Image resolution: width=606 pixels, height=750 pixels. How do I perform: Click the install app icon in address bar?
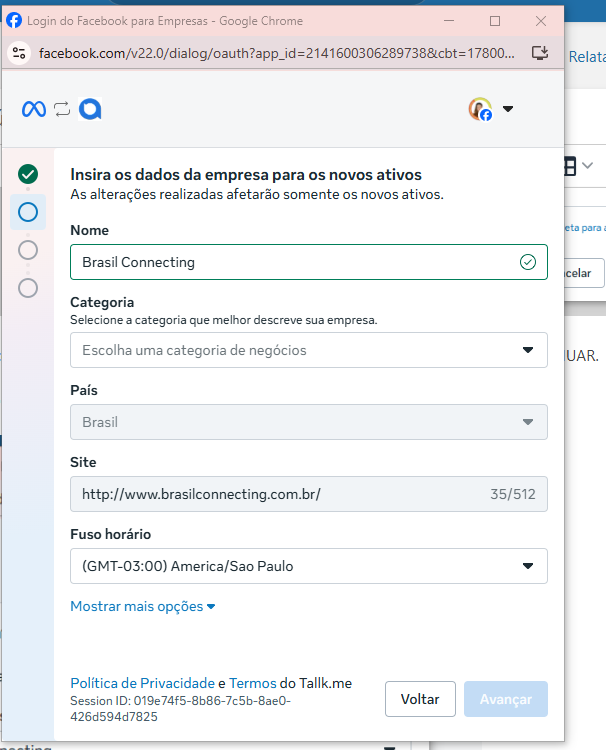540,53
